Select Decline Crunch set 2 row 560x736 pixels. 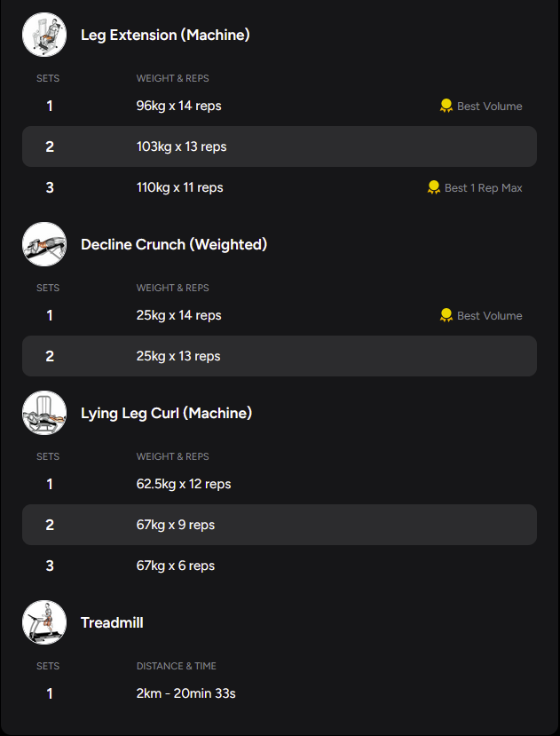pos(279,356)
